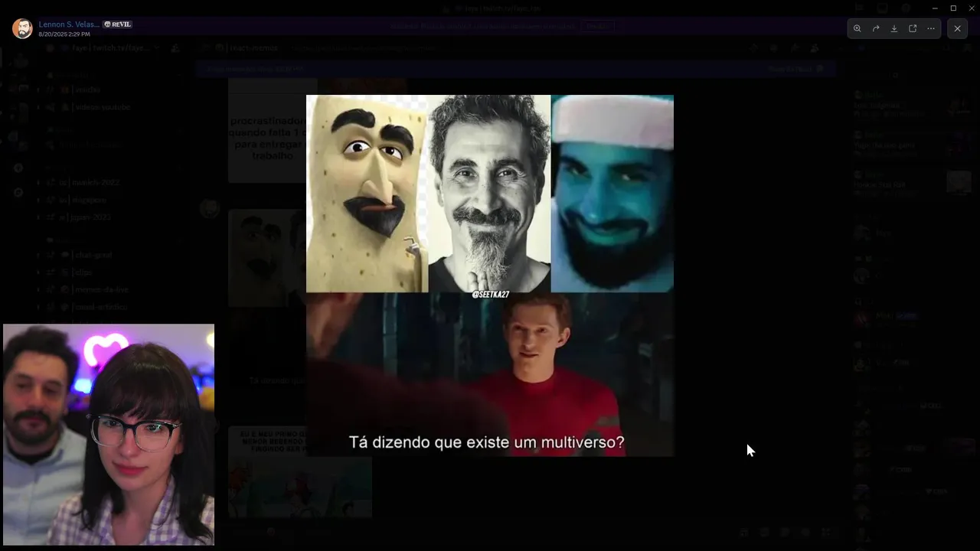Maximize the Discord window

pos(953,8)
